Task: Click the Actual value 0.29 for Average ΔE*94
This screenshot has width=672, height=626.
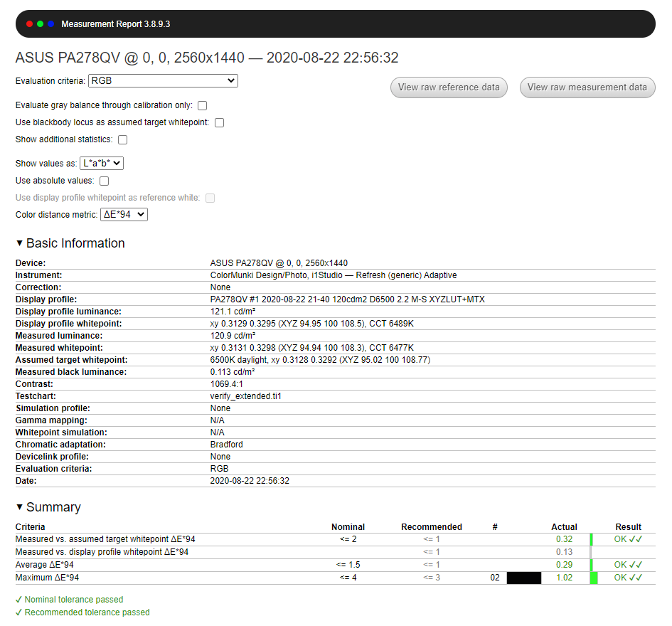Action: click(x=564, y=565)
